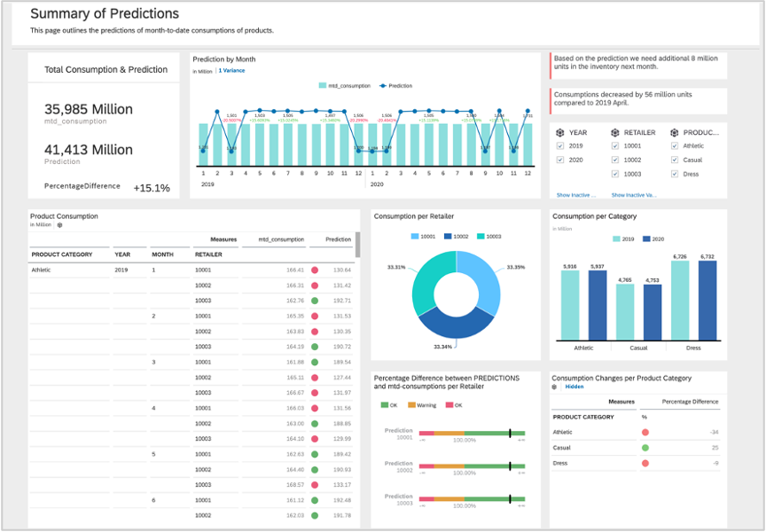Viewport: 766px width, 532px height.
Task: Click the 41,413 Million prediction value
Action: tap(89, 150)
